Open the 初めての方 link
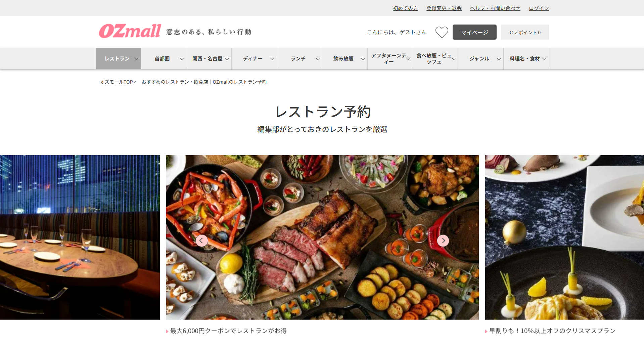This screenshot has height=346, width=644. point(405,8)
